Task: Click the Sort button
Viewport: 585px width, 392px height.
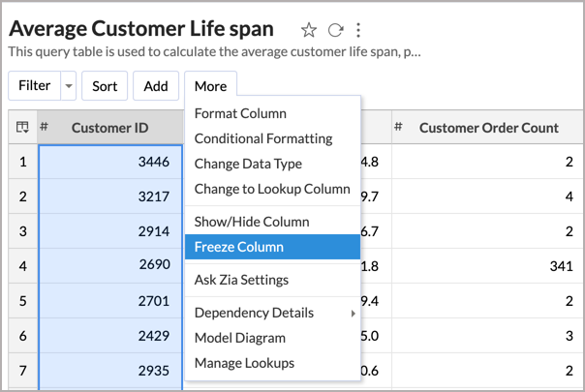Action: tap(105, 86)
